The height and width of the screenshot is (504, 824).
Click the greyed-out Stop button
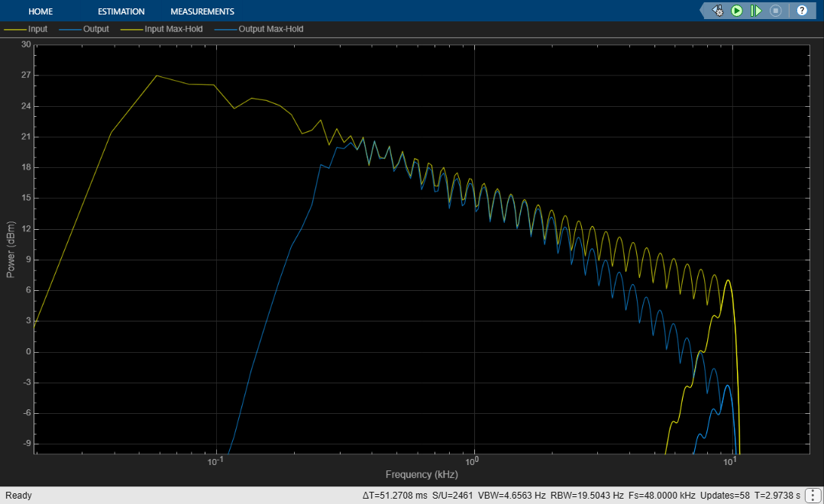[x=776, y=11]
